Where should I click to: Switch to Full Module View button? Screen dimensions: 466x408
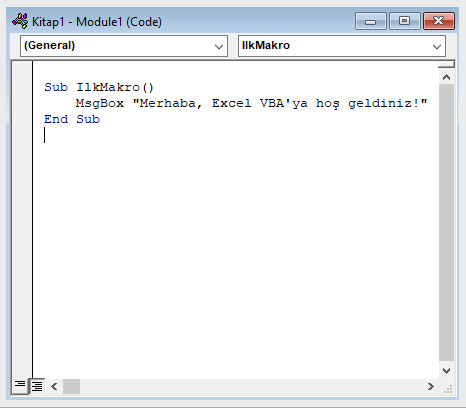[37, 386]
